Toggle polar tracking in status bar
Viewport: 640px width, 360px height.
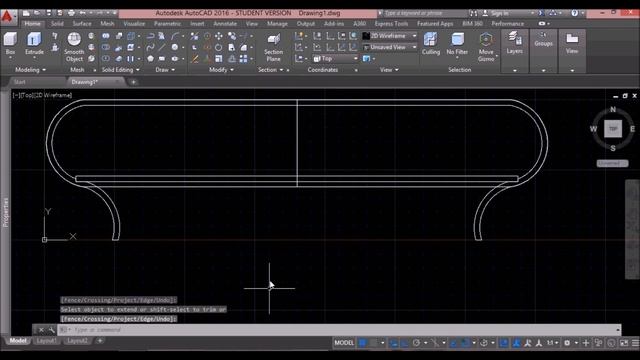416,343
